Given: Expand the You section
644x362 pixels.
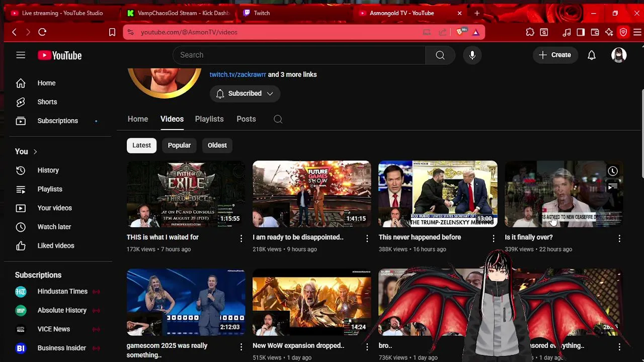Looking at the screenshot, I should click(26, 151).
